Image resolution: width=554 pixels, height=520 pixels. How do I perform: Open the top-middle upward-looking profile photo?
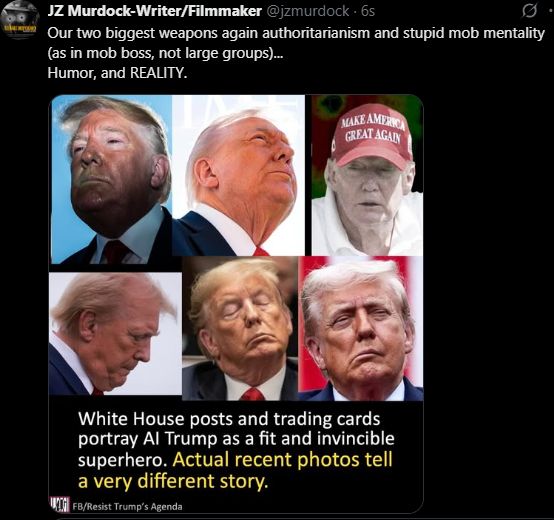[238, 175]
